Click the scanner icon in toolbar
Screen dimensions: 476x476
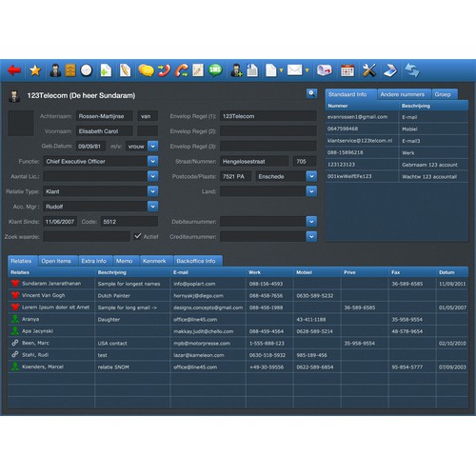pyautogui.click(x=390, y=70)
